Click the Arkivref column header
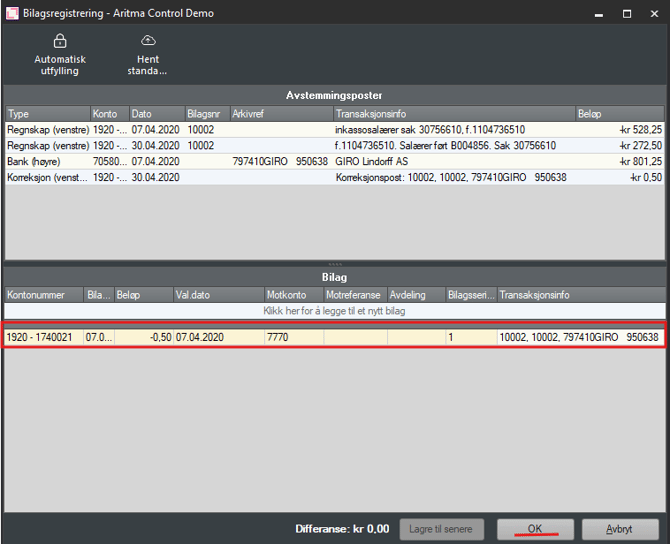This screenshot has width=670, height=544. (x=280, y=114)
